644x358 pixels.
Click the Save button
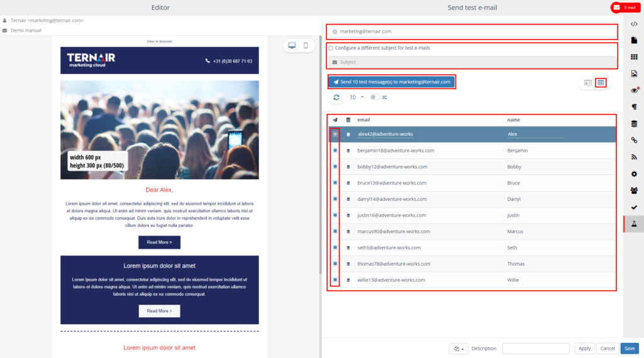tap(630, 349)
